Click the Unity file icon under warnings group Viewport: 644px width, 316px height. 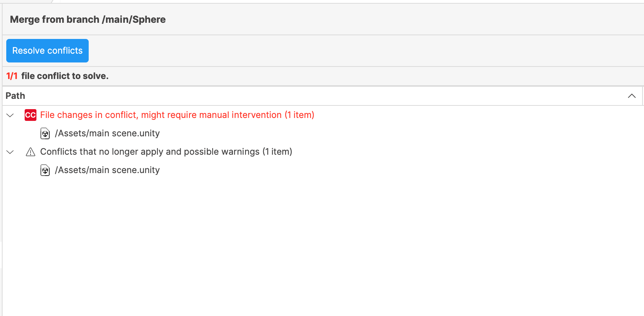(45, 170)
